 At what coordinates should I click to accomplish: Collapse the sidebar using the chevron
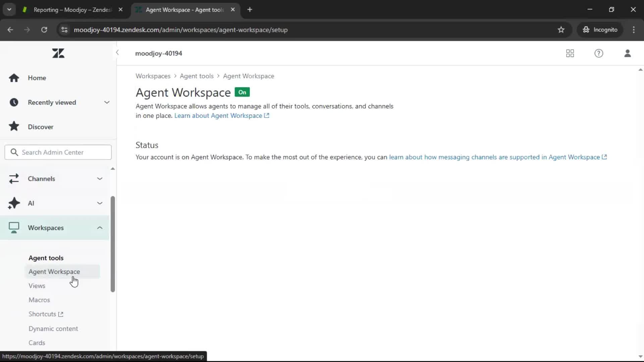[117, 53]
